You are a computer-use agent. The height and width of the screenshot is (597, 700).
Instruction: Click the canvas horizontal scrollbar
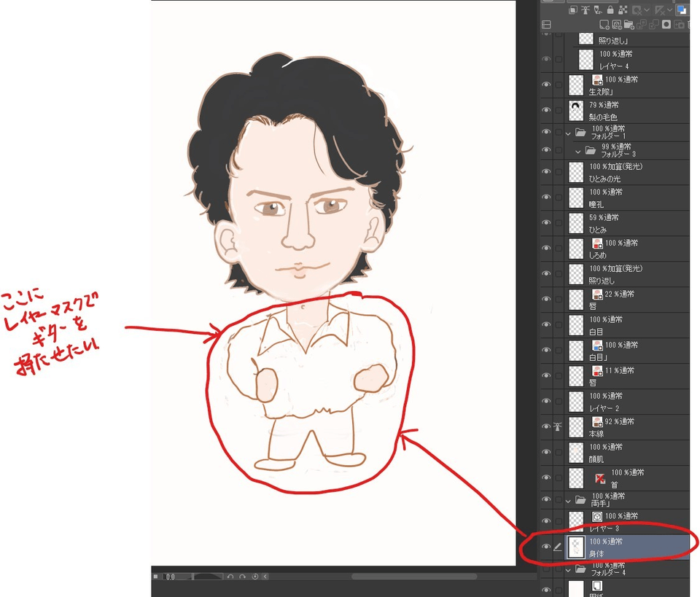point(414,577)
